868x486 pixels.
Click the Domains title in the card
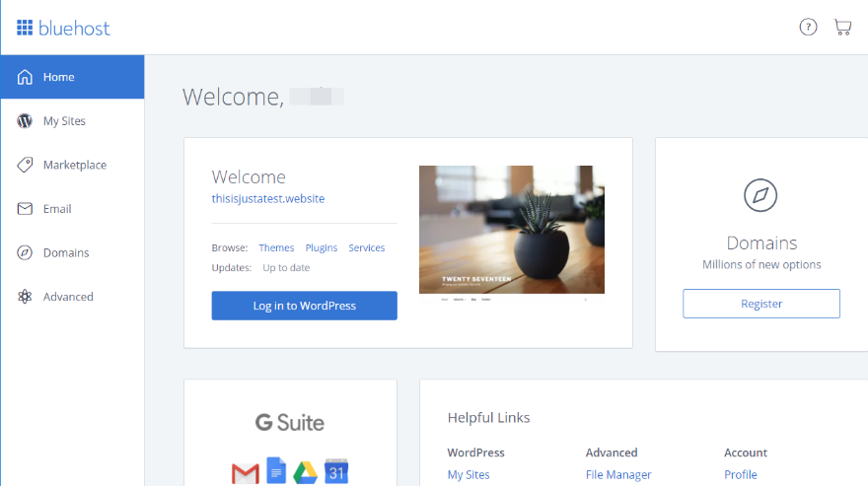(761, 243)
